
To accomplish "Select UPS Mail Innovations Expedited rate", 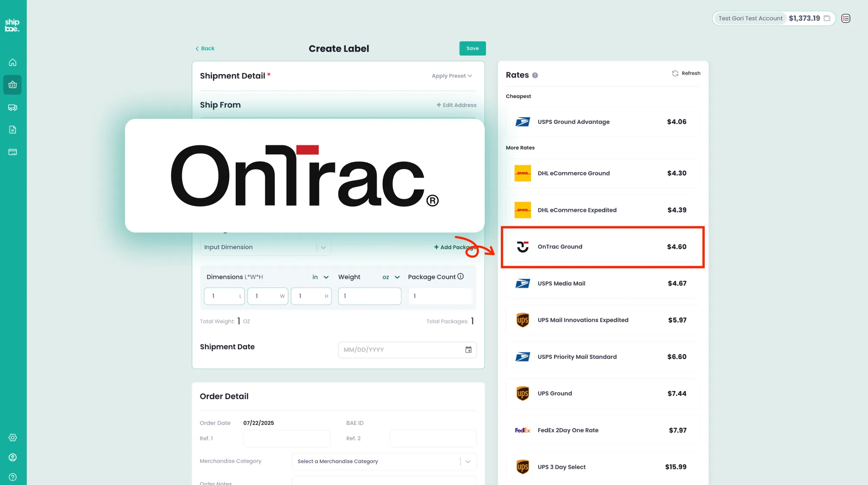I will 603,320.
